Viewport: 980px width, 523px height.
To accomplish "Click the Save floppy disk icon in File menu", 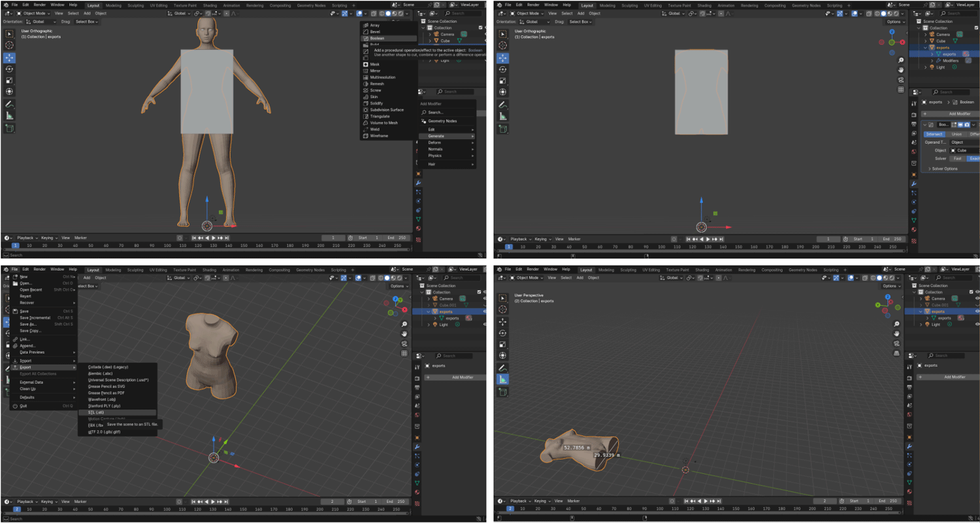I will [15, 311].
